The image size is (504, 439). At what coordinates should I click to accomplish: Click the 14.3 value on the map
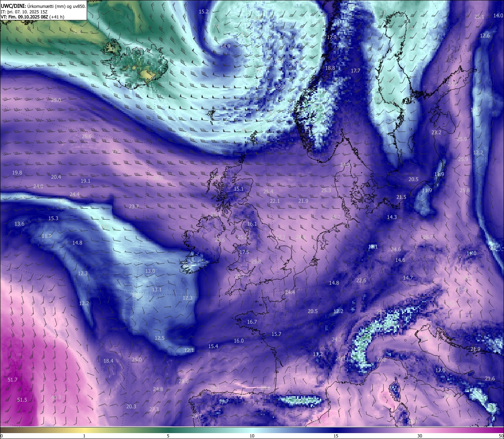click(392, 217)
